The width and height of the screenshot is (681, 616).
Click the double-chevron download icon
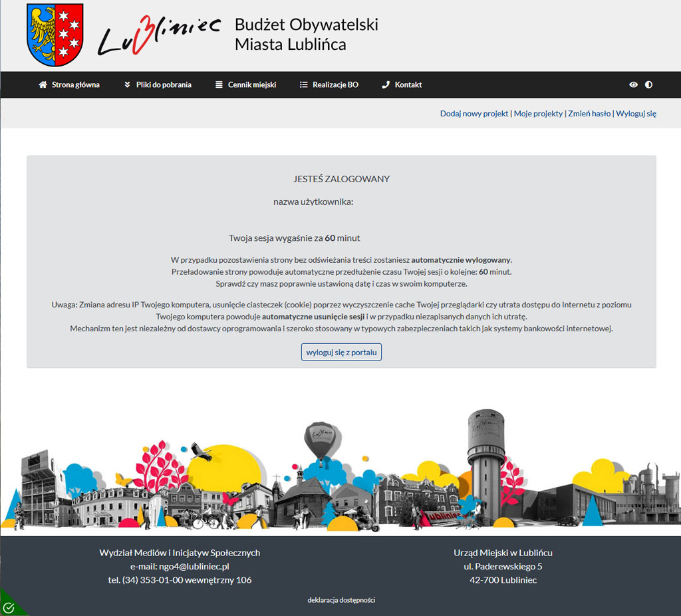tap(127, 85)
